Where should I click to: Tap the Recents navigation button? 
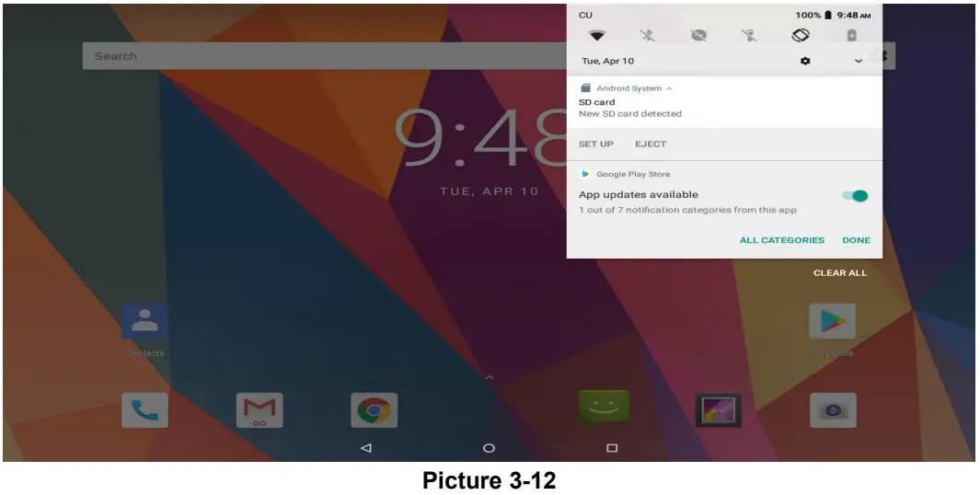tap(612, 448)
